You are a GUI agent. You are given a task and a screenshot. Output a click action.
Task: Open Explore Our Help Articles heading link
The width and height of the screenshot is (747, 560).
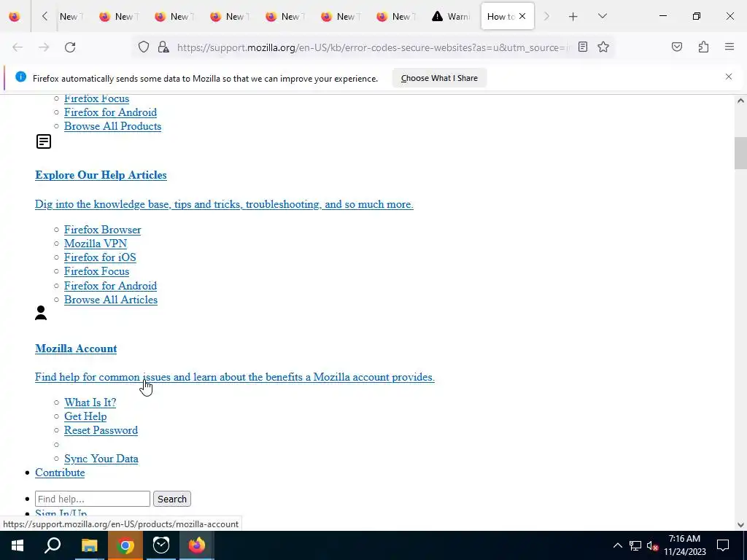[101, 175]
